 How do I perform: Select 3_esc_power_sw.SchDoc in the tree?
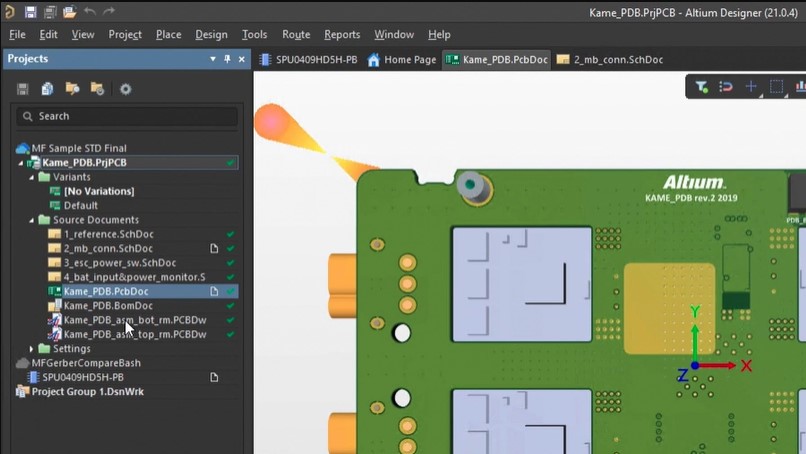(x=120, y=263)
